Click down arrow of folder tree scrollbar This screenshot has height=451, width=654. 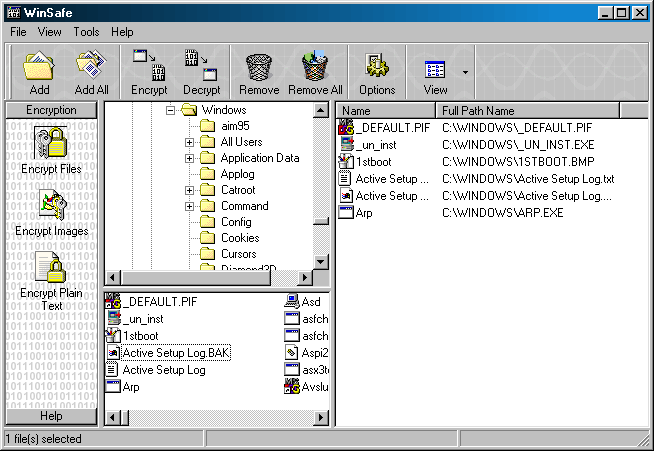point(320,262)
